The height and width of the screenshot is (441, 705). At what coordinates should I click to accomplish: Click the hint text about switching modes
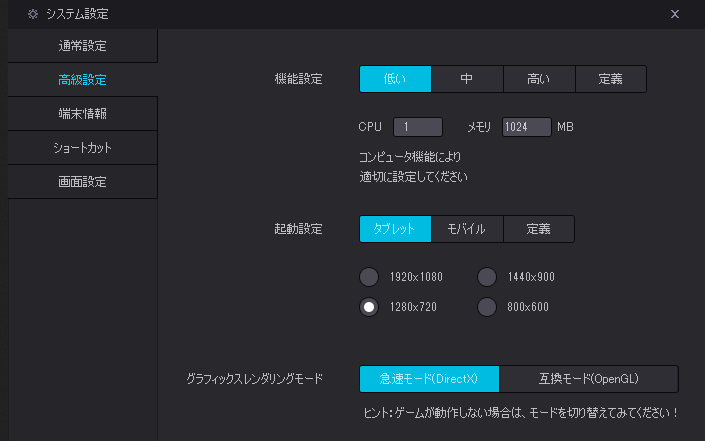click(521, 413)
